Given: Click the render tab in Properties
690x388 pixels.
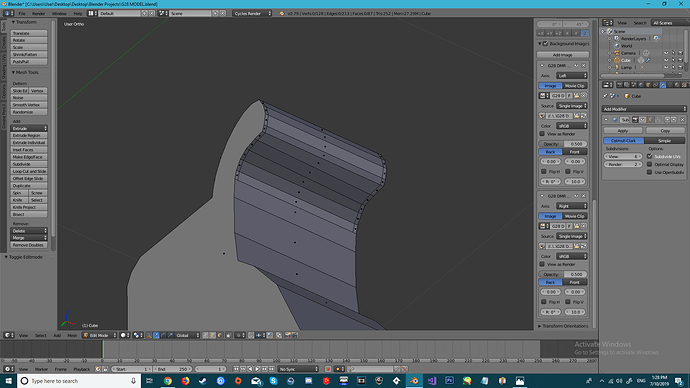Looking at the screenshot, I should [620, 85].
